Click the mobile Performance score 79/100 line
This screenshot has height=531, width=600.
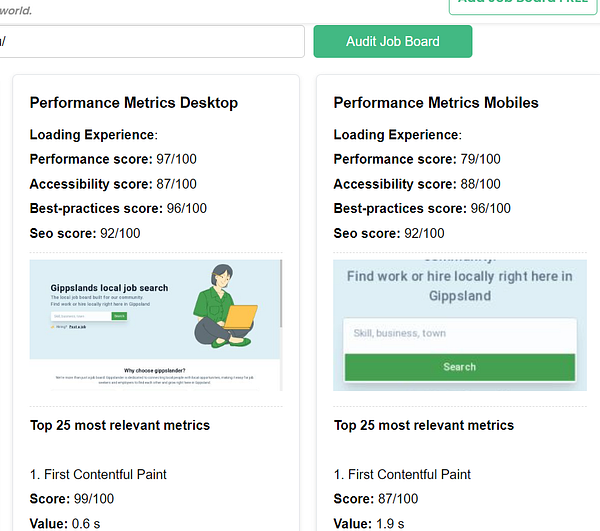(x=417, y=159)
